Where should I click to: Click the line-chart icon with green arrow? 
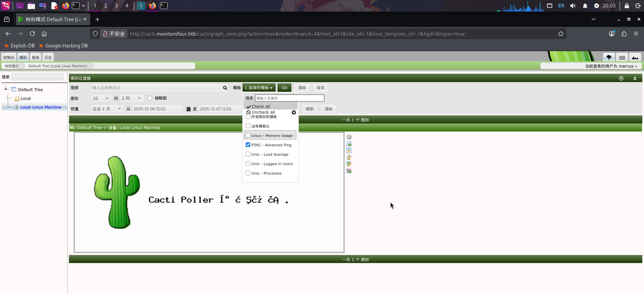pos(349,171)
